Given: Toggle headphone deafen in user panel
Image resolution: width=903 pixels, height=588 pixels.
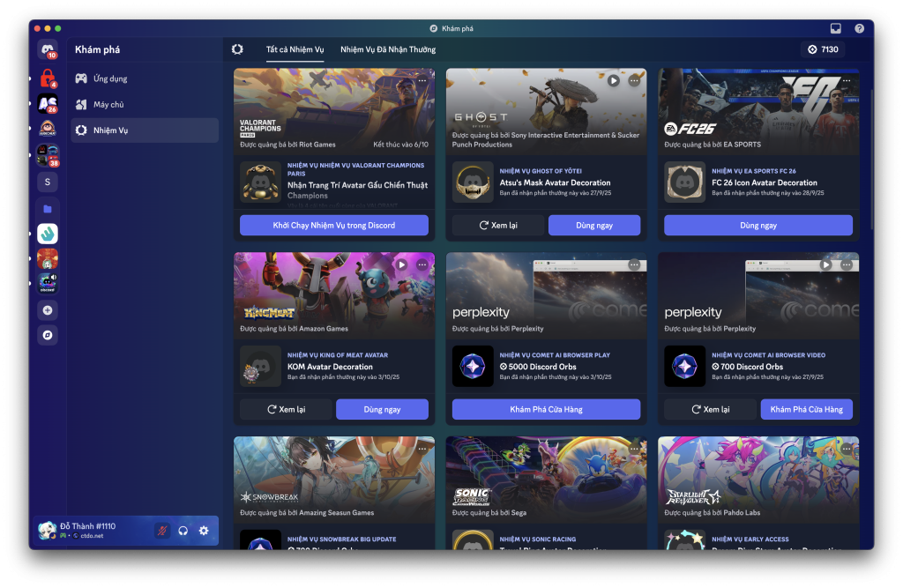Looking at the screenshot, I should (183, 531).
